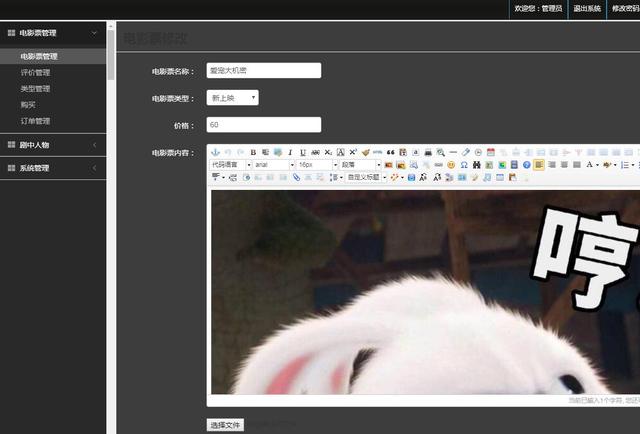Click the background color highlighter icon

pyautogui.click(x=607, y=165)
